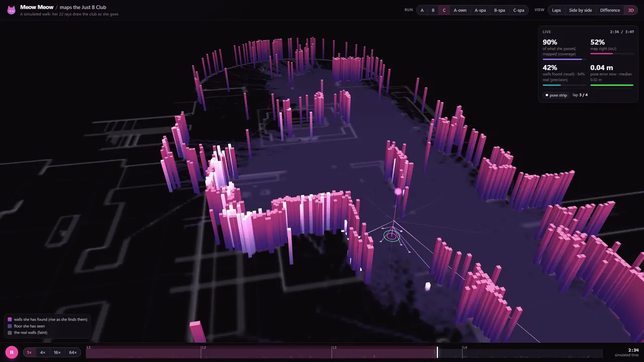The image size is (644, 362).
Task: Jump to the L2 lap marker
Action: tap(204, 347)
